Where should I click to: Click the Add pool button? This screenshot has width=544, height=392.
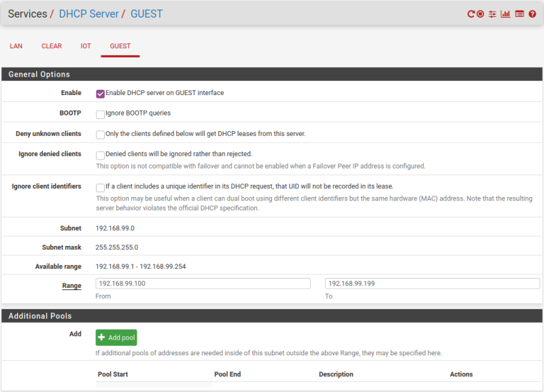tap(116, 338)
